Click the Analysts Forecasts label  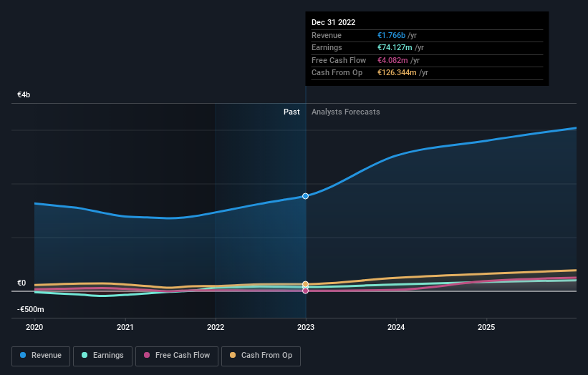click(346, 112)
